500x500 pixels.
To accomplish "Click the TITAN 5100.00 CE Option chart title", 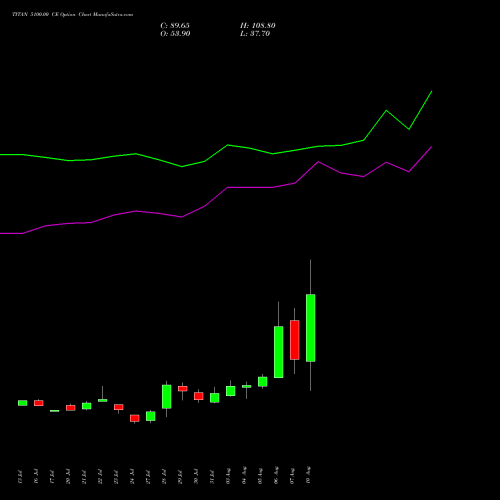I will 73,14.
